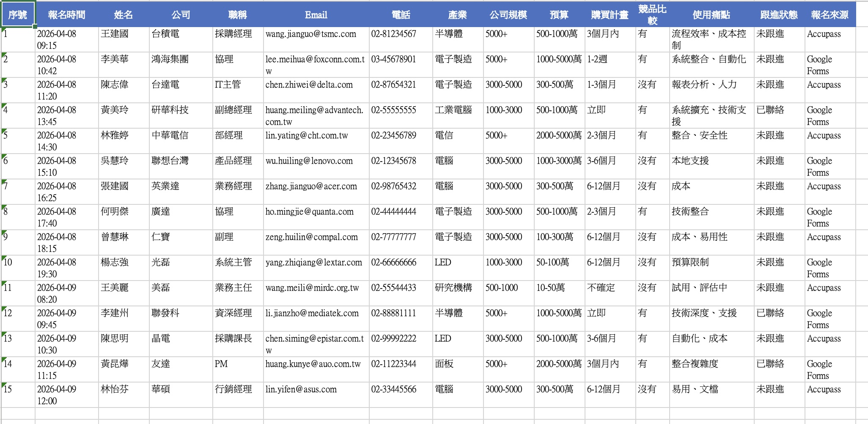Click the name cell 林怡芬
Image resolution: width=868 pixels, height=424 pixels.
pyautogui.click(x=124, y=395)
